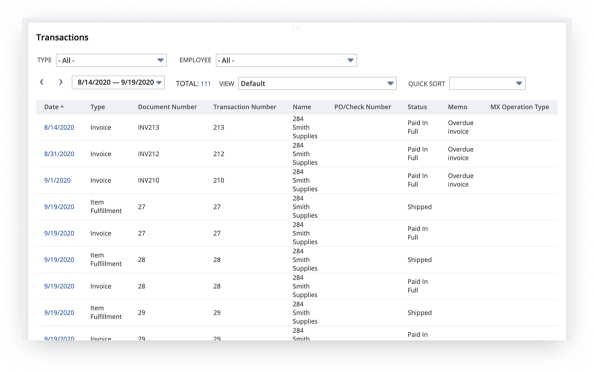This screenshot has width=594, height=372.
Task: Go to the previous date range arrow
Action: click(x=42, y=82)
